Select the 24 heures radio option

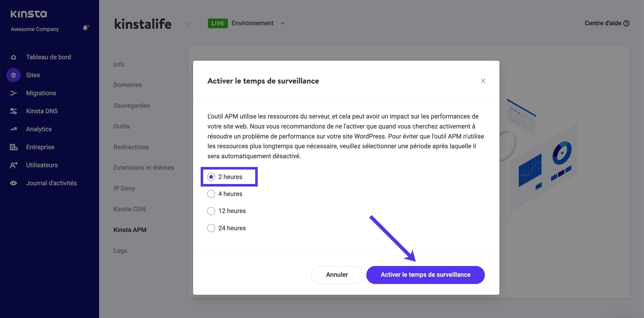[x=211, y=228]
